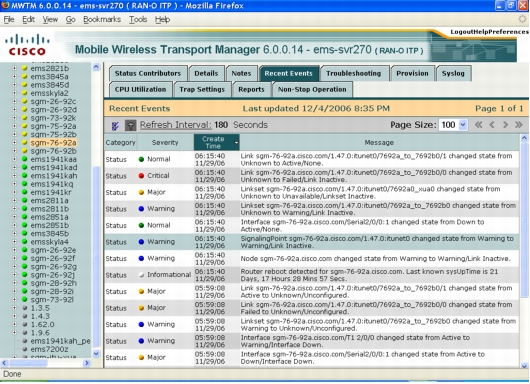Viewport: 530px width, 384px height.
Task: Click green status icon for ems1941kaa
Action: (24, 159)
